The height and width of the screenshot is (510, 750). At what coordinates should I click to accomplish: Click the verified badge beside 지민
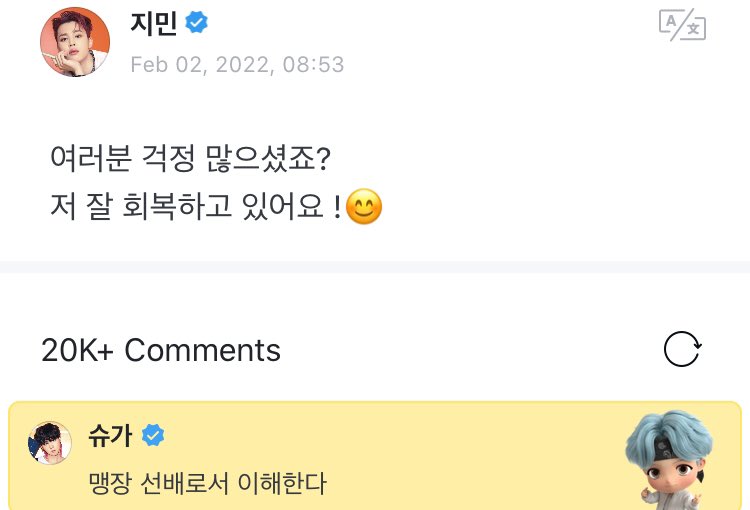[197, 23]
